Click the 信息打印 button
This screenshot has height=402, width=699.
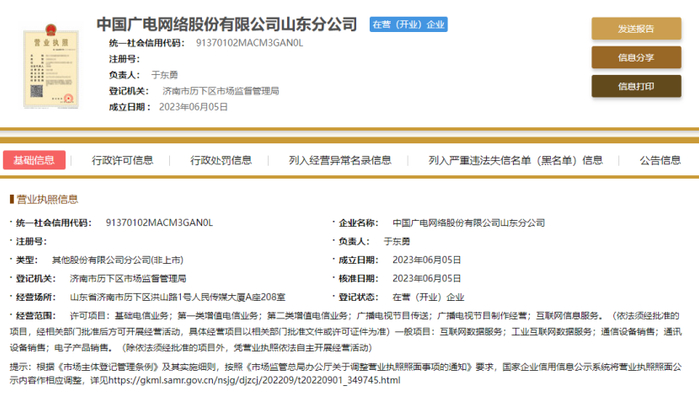(x=636, y=86)
